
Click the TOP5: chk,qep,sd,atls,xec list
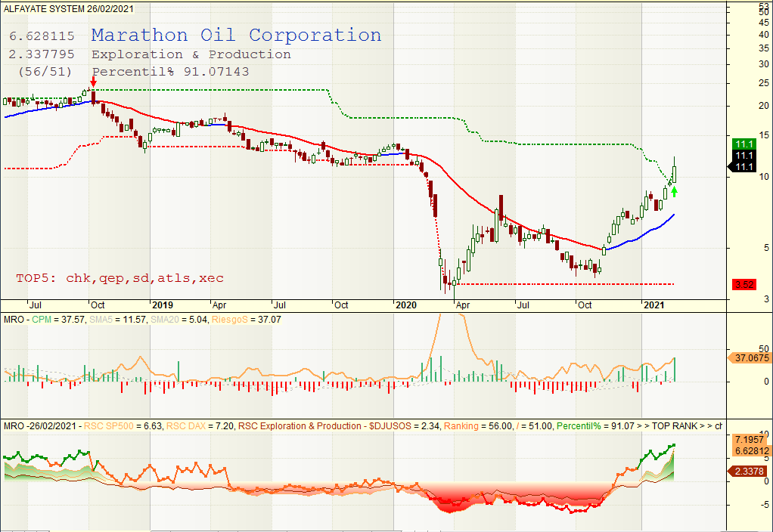click(x=120, y=278)
